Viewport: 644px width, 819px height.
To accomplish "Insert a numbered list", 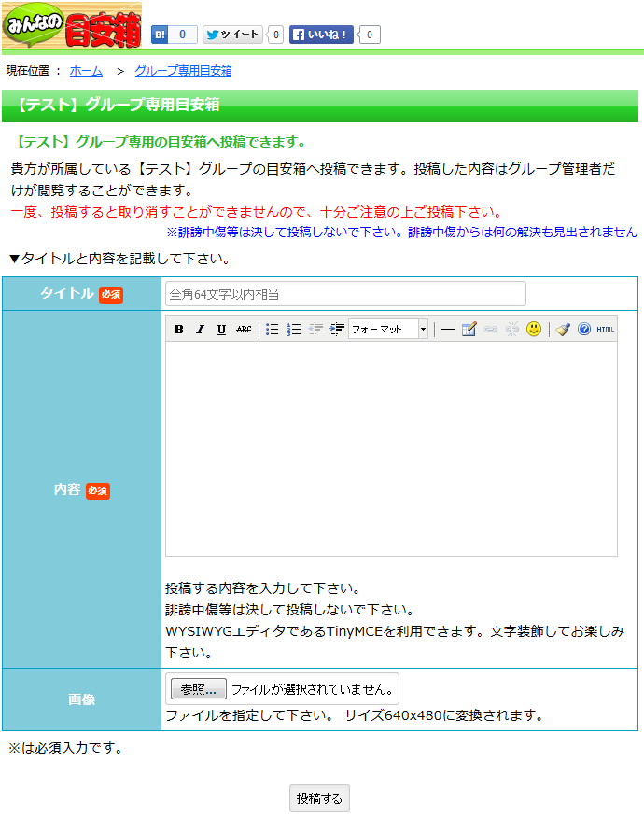I will coord(294,329).
